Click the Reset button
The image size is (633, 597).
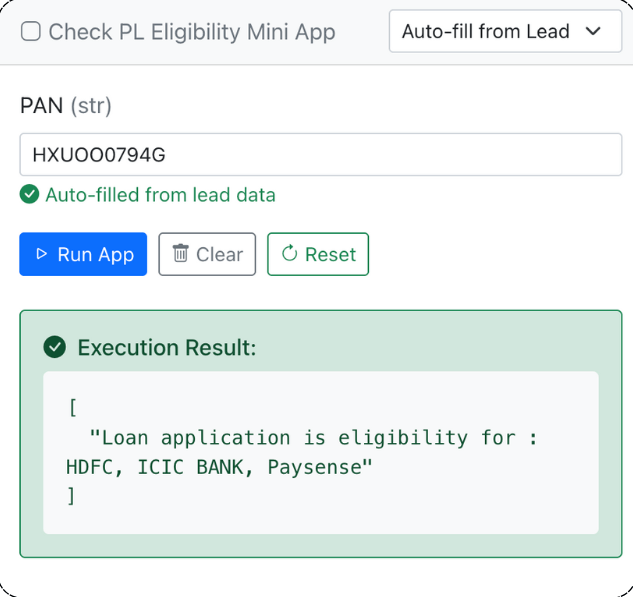coord(318,254)
